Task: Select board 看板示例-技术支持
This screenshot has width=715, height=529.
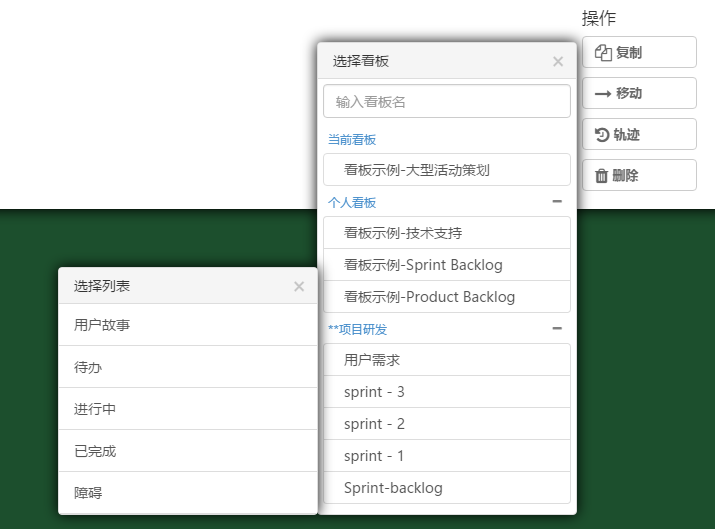Action: pyautogui.click(x=446, y=233)
